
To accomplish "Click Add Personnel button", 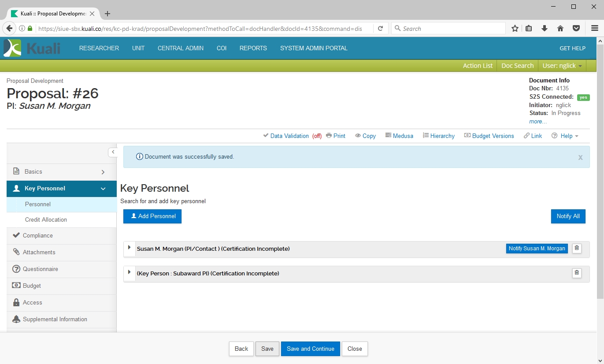I will pos(152,216).
